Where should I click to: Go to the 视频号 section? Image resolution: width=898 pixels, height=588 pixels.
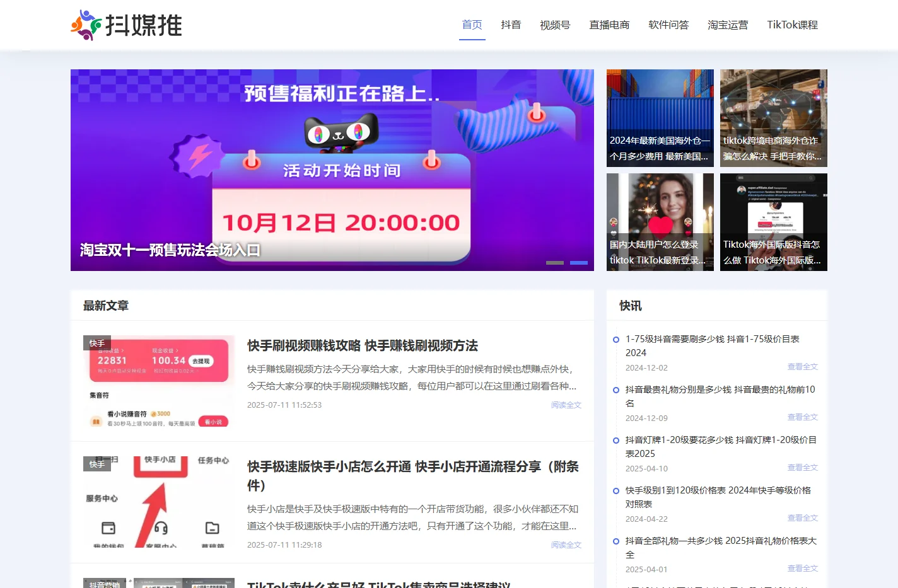(x=555, y=25)
